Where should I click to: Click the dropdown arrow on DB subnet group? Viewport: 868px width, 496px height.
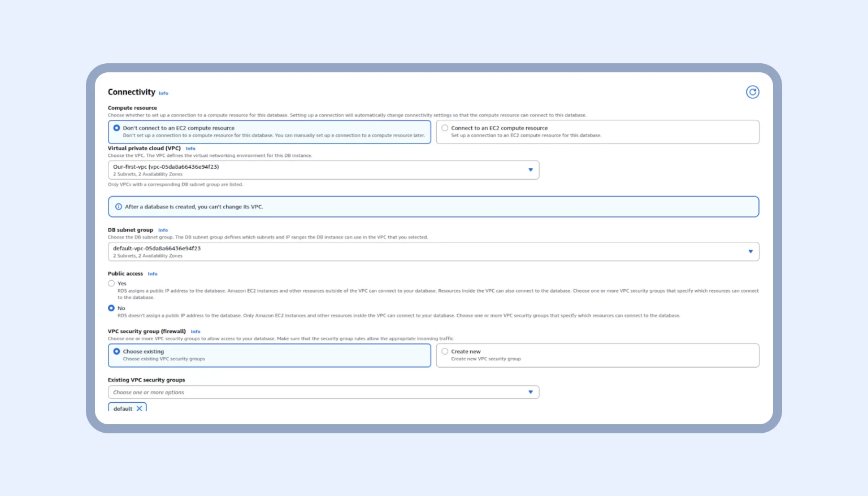click(x=750, y=251)
